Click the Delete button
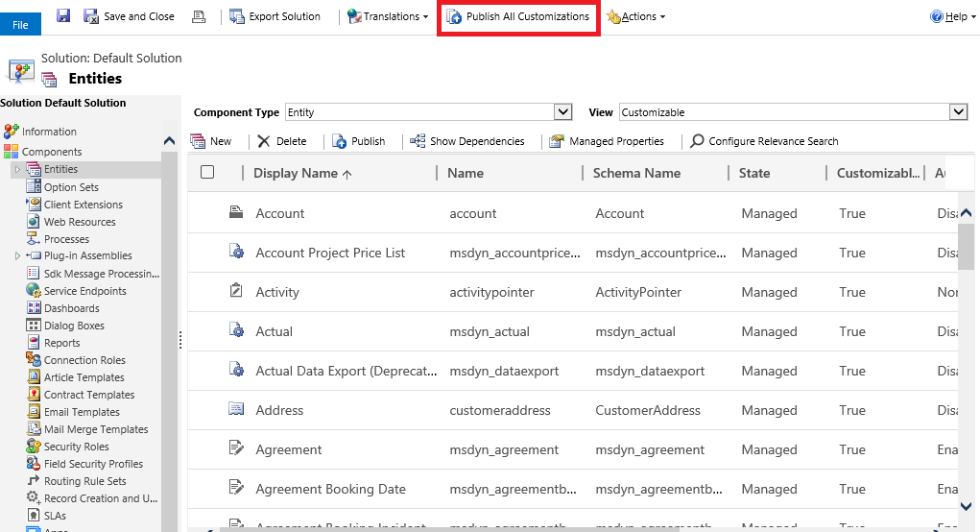The height and width of the screenshot is (532, 980). (282, 141)
